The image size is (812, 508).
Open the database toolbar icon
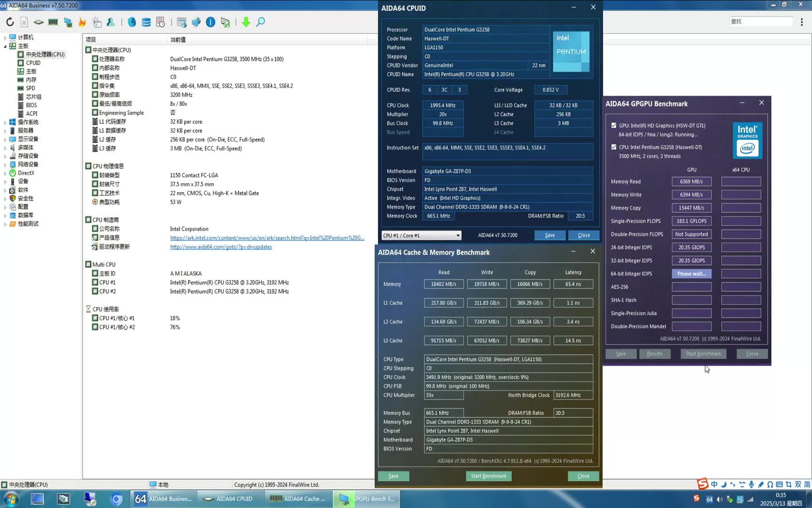(146, 22)
